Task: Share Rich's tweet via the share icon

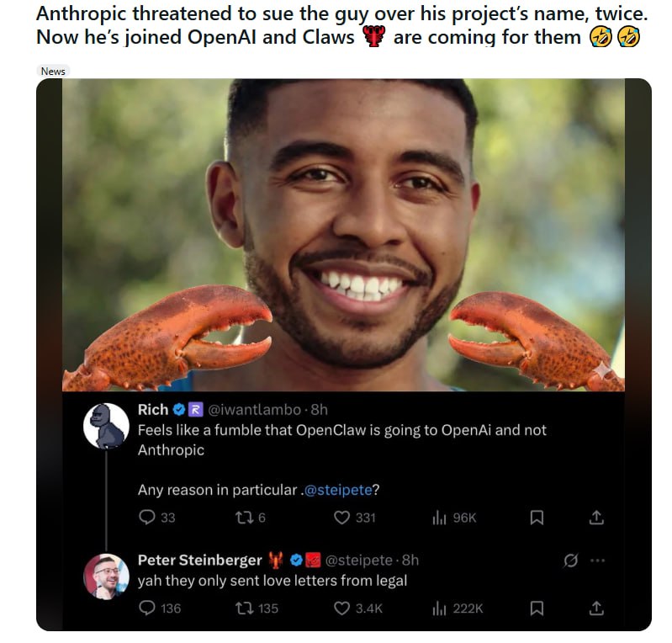Action: (596, 518)
